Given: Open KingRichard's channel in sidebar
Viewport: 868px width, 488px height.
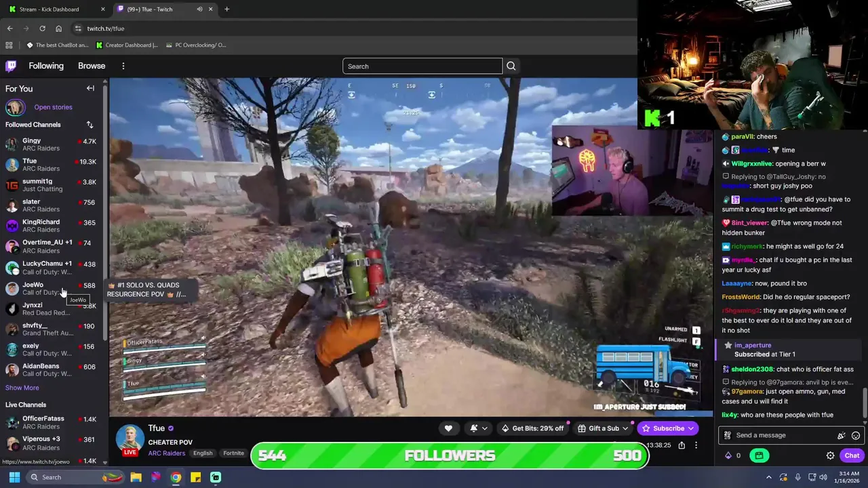Looking at the screenshot, I should click(x=52, y=226).
